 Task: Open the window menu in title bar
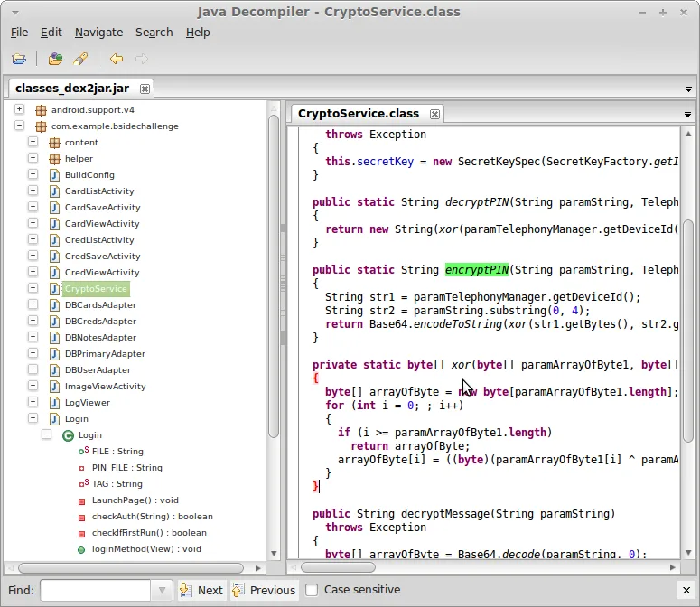14,12
